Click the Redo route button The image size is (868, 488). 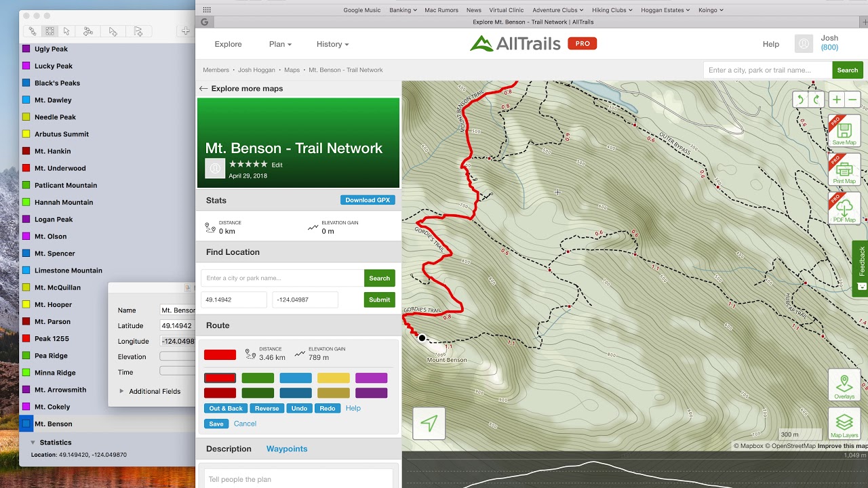pos(328,408)
